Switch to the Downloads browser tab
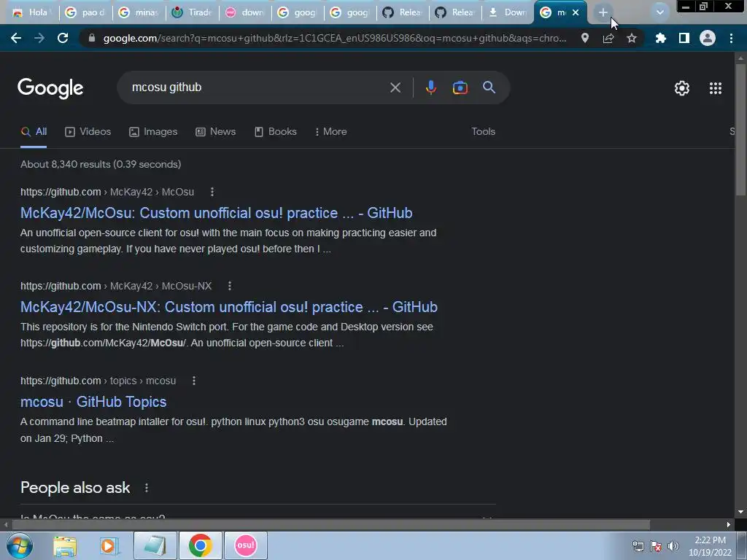The image size is (747, 560). coord(508,12)
